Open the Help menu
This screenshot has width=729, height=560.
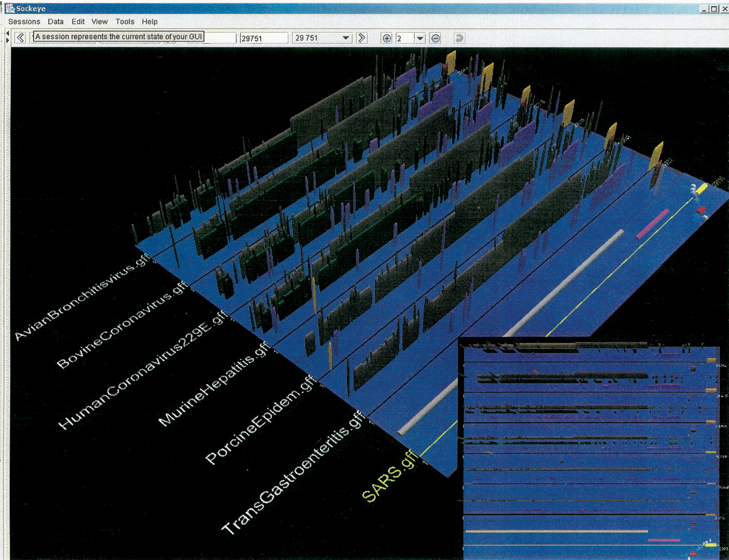tap(150, 22)
